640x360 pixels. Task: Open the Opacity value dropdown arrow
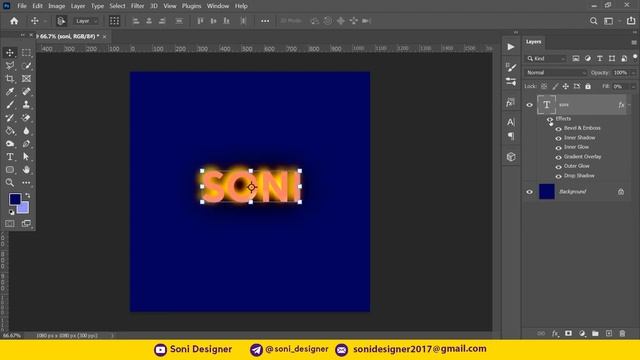[x=633, y=73]
